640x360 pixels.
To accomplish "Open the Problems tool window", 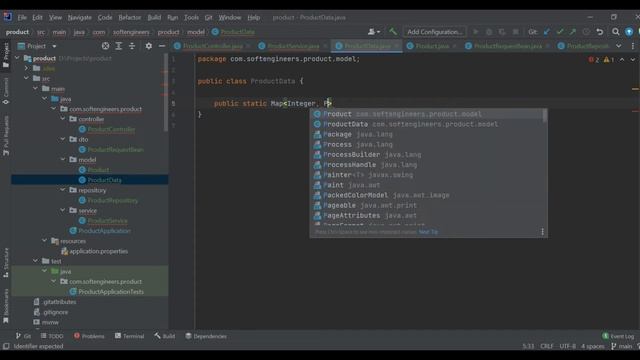I will [89, 336].
